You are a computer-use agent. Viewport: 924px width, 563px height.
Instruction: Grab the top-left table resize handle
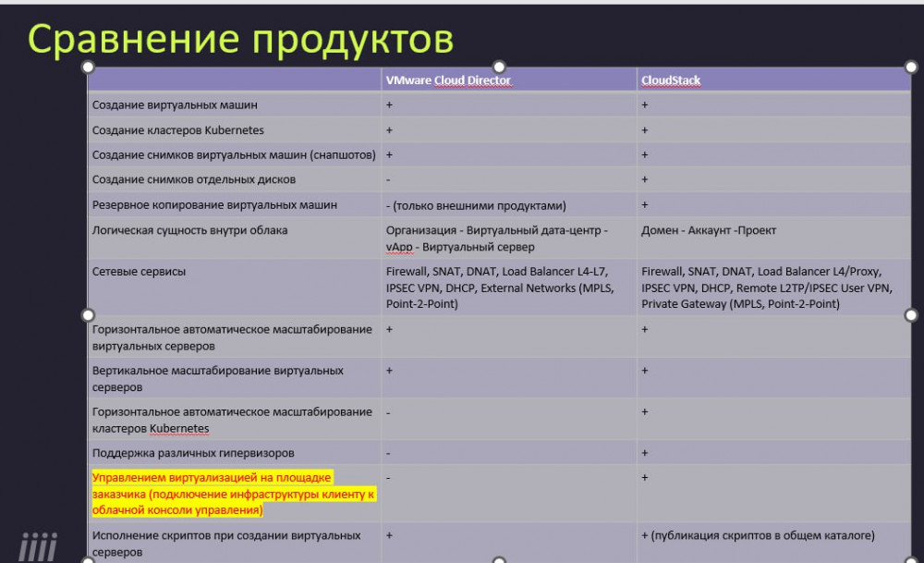88,67
